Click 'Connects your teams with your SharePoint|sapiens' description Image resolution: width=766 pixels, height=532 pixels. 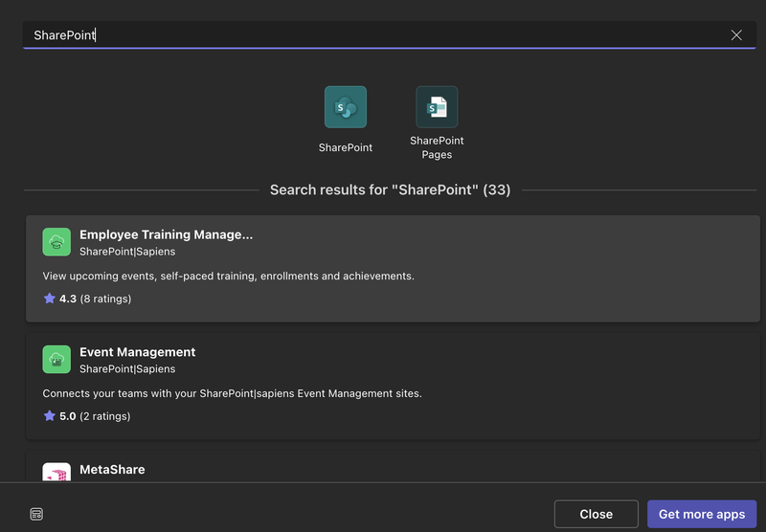232,393
